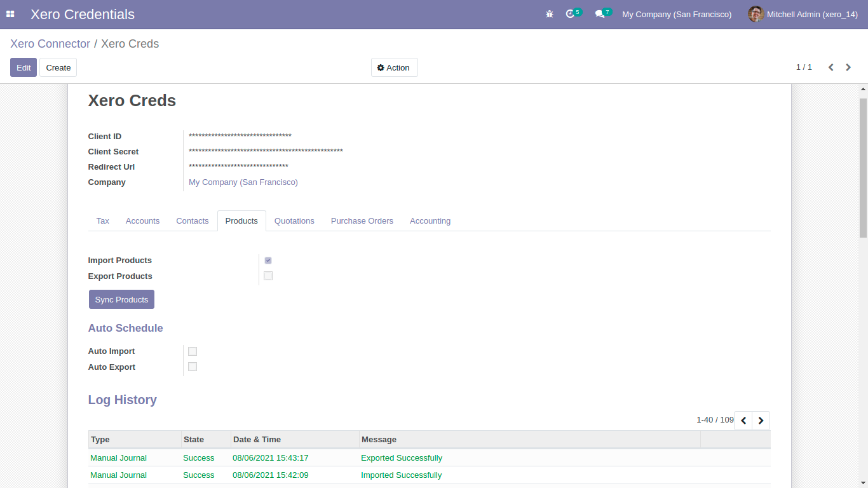868x488 pixels.
Task: Show previous Log History page
Action: coord(743,420)
